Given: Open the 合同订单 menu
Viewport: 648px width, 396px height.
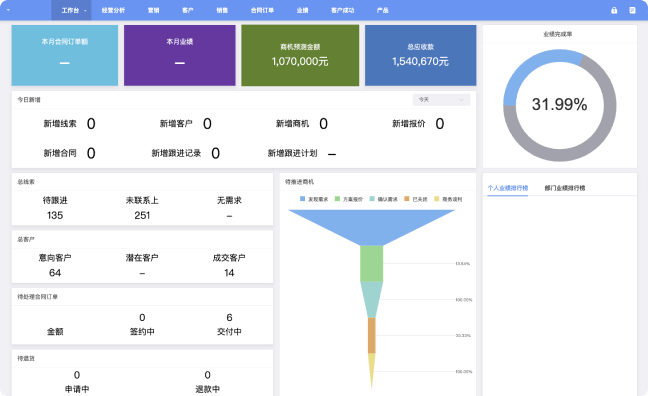Looking at the screenshot, I should pyautogui.click(x=262, y=10).
